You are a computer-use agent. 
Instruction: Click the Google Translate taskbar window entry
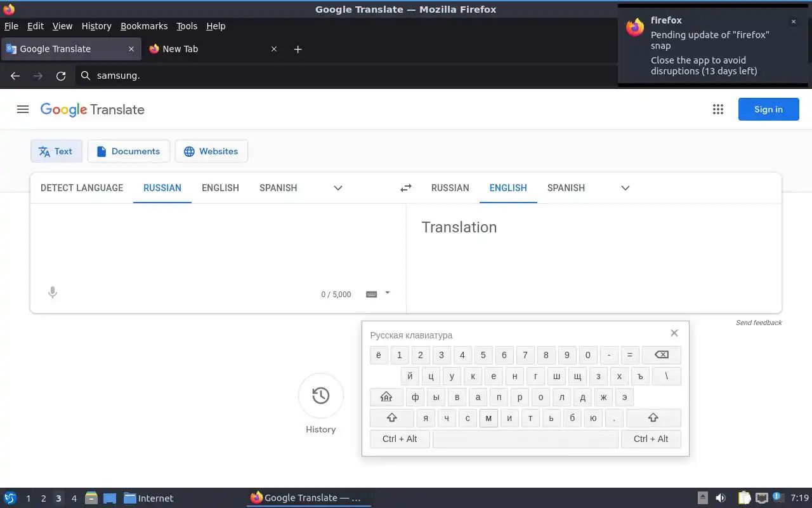click(309, 498)
